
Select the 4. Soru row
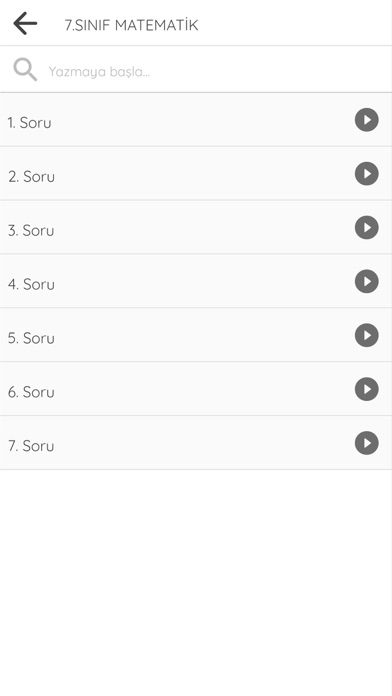click(x=195, y=281)
